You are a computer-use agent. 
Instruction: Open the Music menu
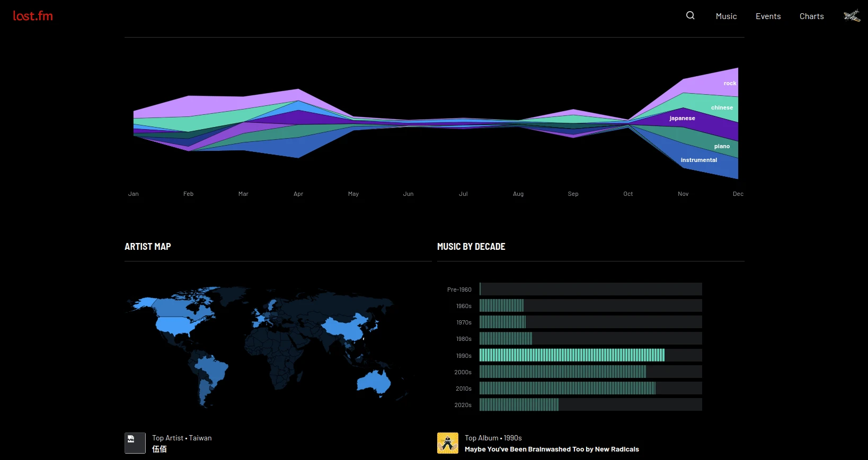[726, 16]
